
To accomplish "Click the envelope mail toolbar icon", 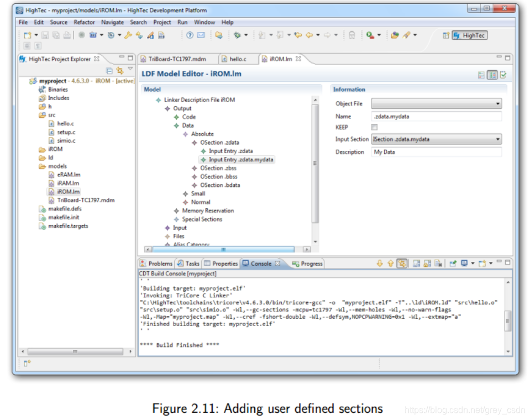I will (201, 35).
